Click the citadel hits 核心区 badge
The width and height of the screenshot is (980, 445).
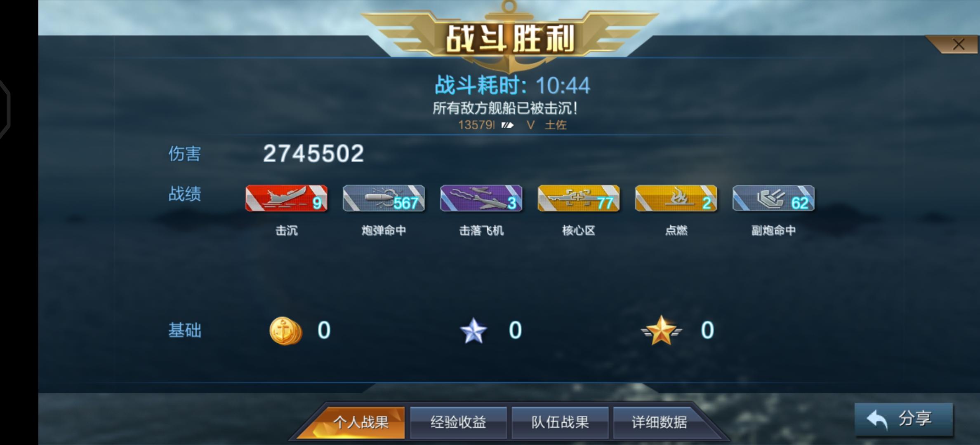click(x=578, y=198)
